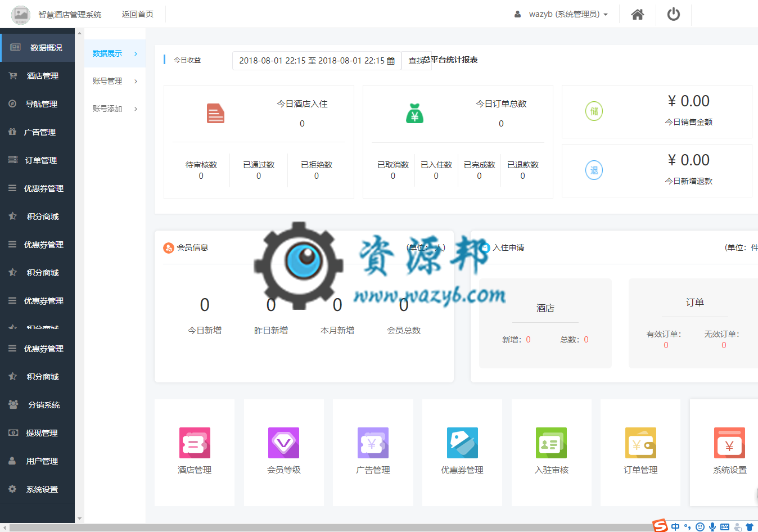Click the 无效订单 label
The width and height of the screenshot is (758, 532).
722,334
